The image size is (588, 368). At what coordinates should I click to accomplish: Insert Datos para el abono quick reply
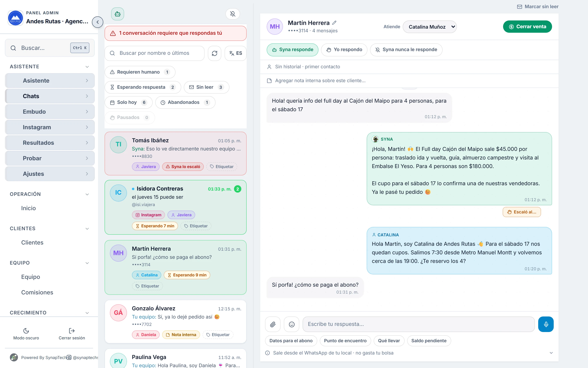291,341
